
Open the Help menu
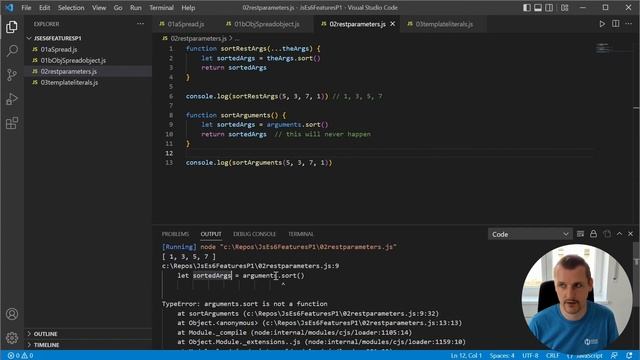[188, 8]
